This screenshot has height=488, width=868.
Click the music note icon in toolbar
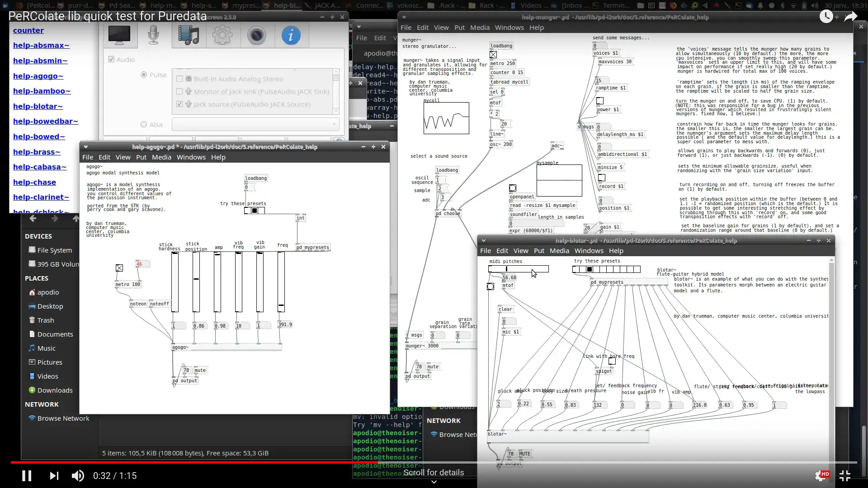pos(188,36)
